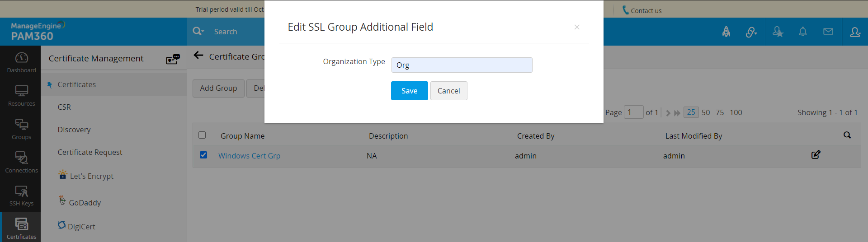Image resolution: width=868 pixels, height=242 pixels.
Task: Click the back arrow beside Certificate Groups
Action: (198, 56)
